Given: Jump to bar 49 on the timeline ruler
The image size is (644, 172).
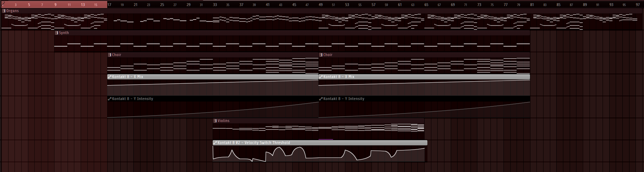Looking at the screenshot, I should [321, 5].
